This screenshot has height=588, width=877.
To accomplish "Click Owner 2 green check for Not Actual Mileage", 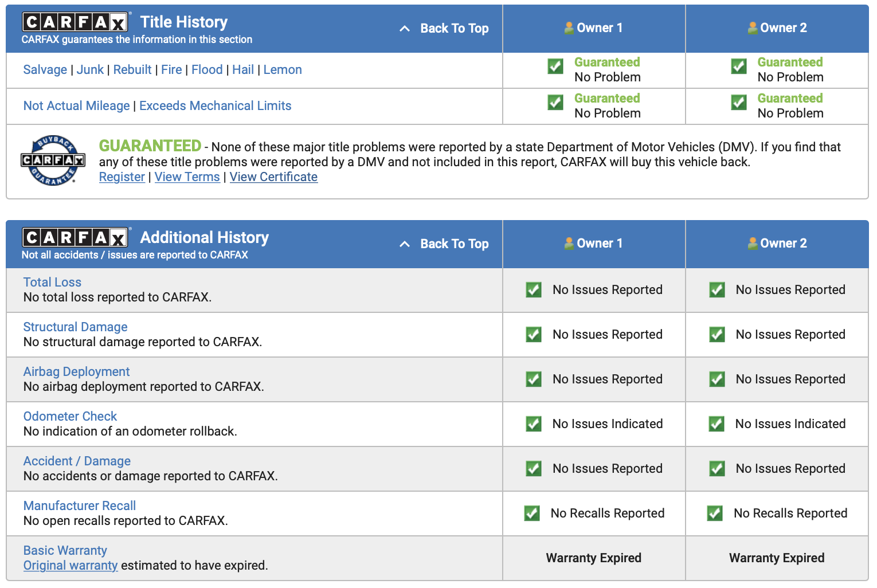I will pyautogui.click(x=739, y=102).
